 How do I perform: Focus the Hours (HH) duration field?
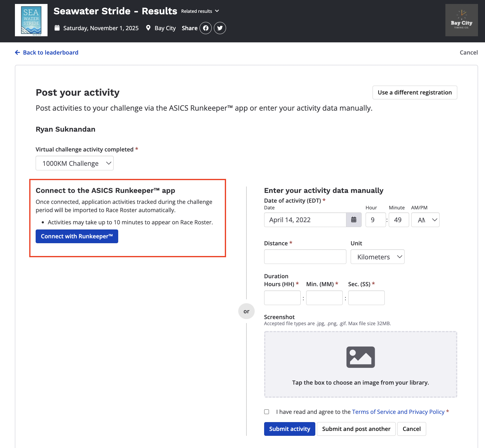[x=282, y=298]
